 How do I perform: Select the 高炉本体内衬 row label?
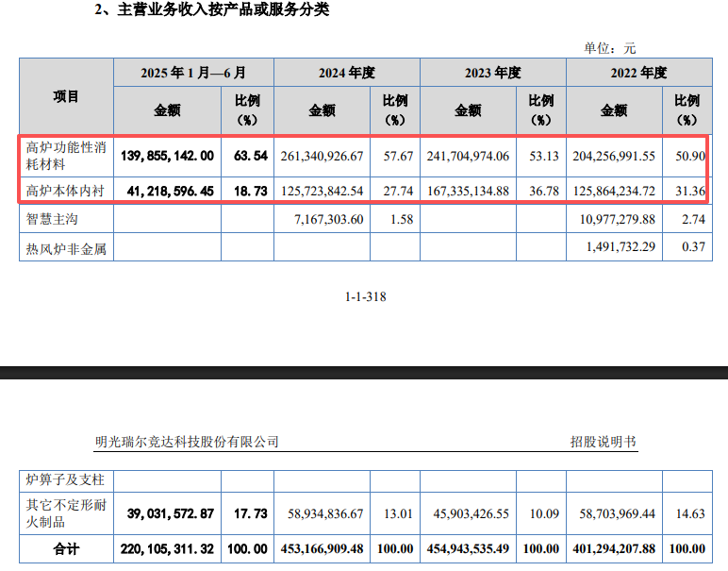[65, 191]
